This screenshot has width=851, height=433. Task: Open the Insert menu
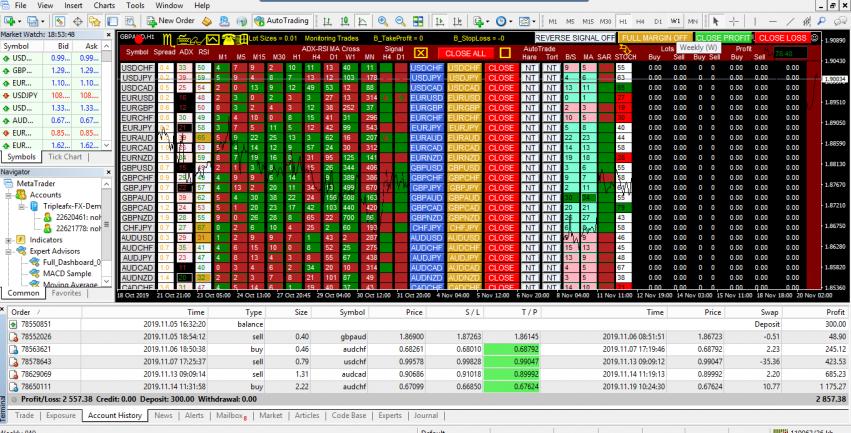tap(73, 5)
